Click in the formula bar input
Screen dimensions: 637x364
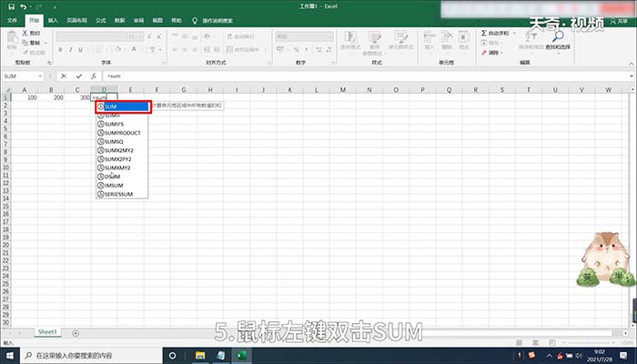366,76
